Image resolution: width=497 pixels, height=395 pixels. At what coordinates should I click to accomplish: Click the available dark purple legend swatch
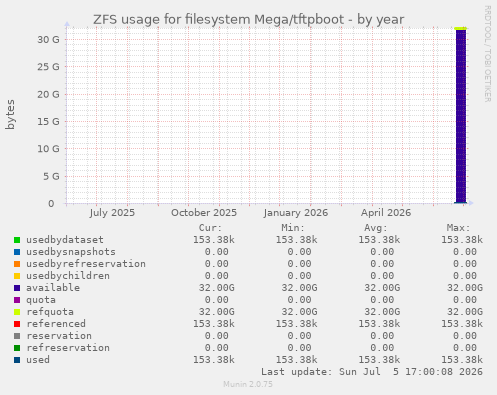pyautogui.click(x=17, y=288)
